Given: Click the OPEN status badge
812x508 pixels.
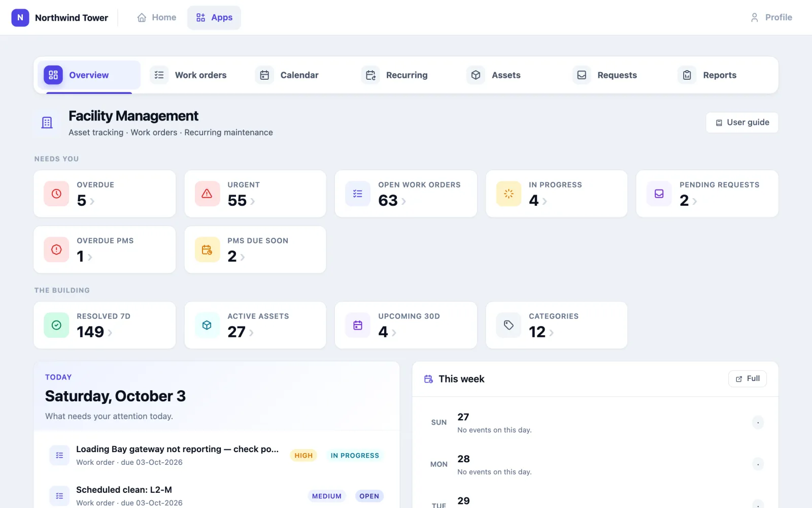Looking at the screenshot, I should click(x=369, y=496).
